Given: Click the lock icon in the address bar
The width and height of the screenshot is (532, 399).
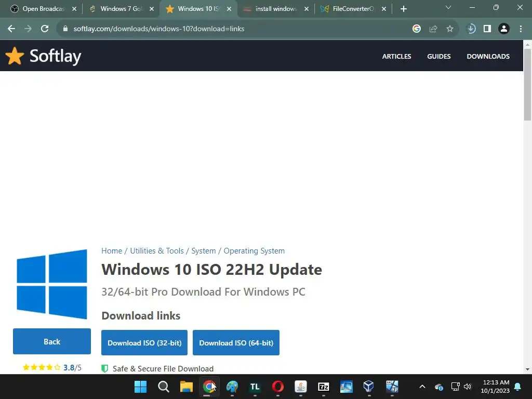Looking at the screenshot, I should (65, 29).
